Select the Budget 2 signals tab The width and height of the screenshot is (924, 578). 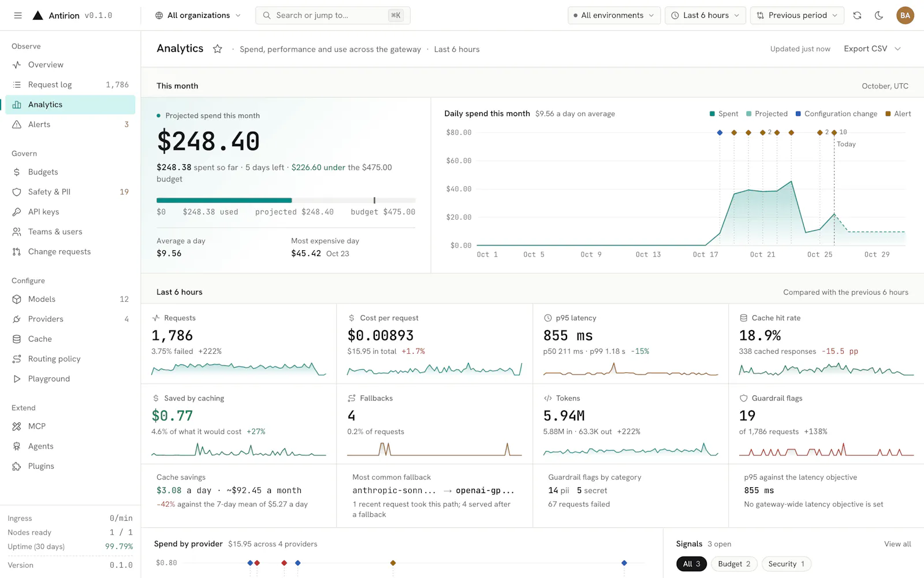tap(734, 564)
